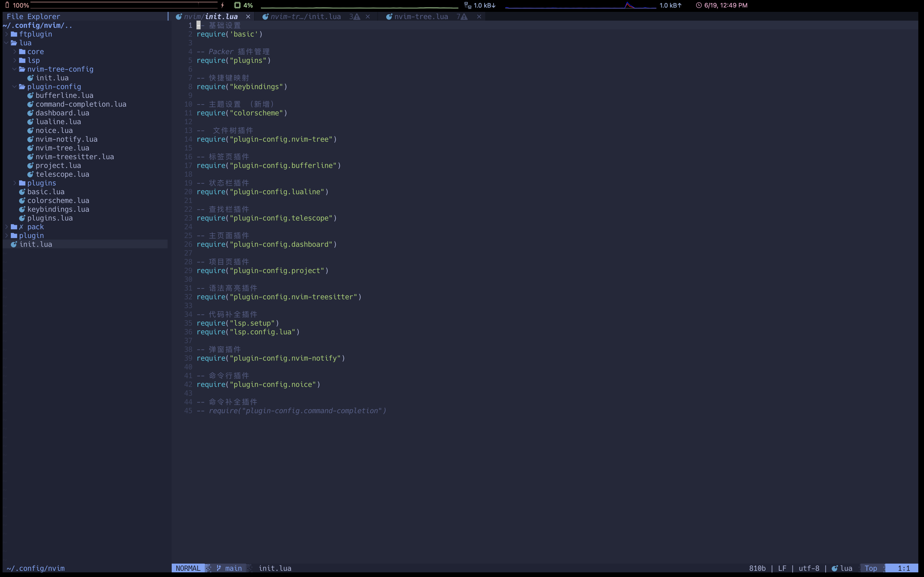924x577 pixels.
Task: Click the Lua file icon beside telescope.lua
Action: click(30, 174)
